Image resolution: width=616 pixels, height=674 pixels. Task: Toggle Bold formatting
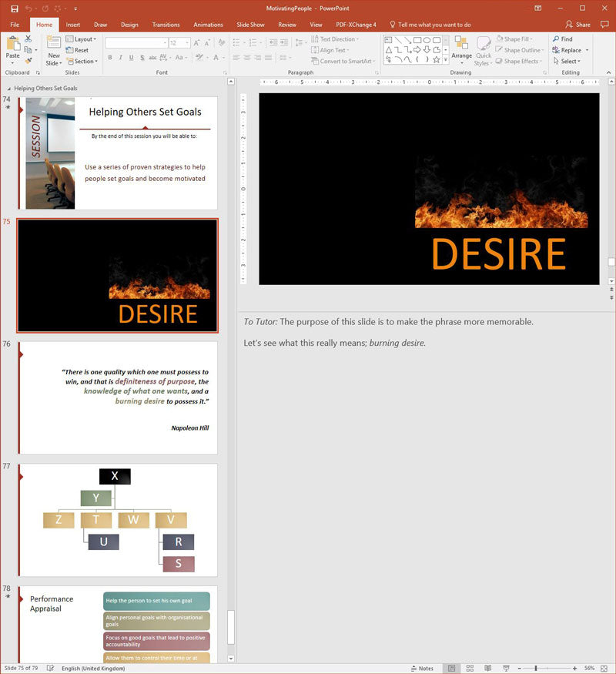coord(110,57)
